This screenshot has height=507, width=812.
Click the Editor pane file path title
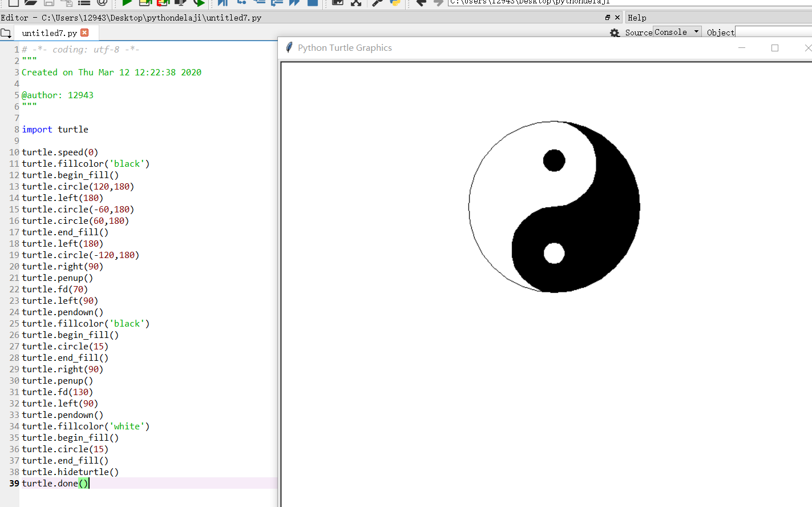[131, 18]
